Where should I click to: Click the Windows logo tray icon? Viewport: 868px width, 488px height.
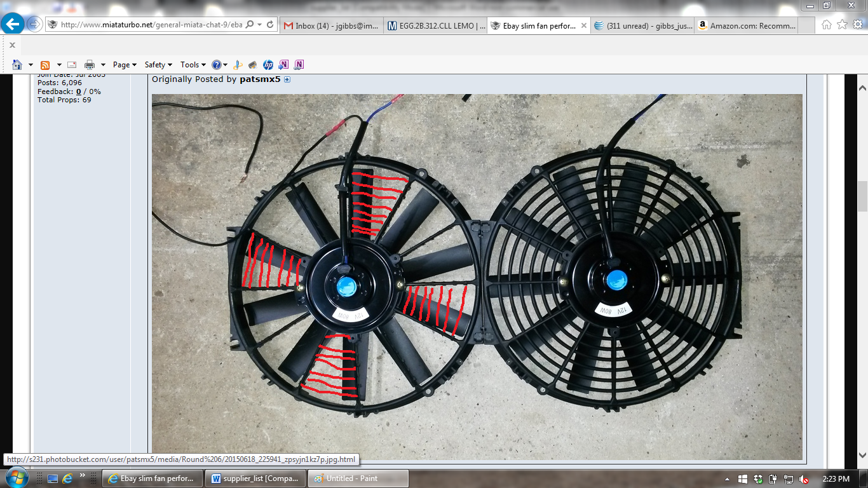pos(743,478)
